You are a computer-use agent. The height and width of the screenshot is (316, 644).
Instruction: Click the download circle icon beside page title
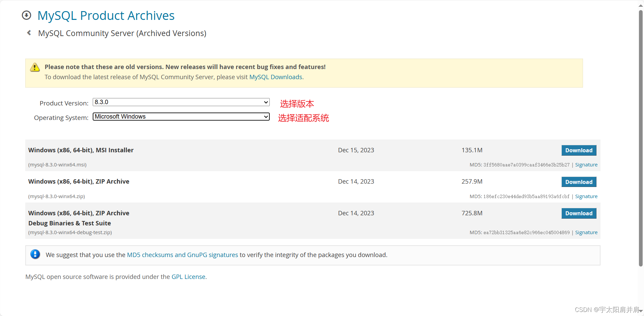point(26,15)
